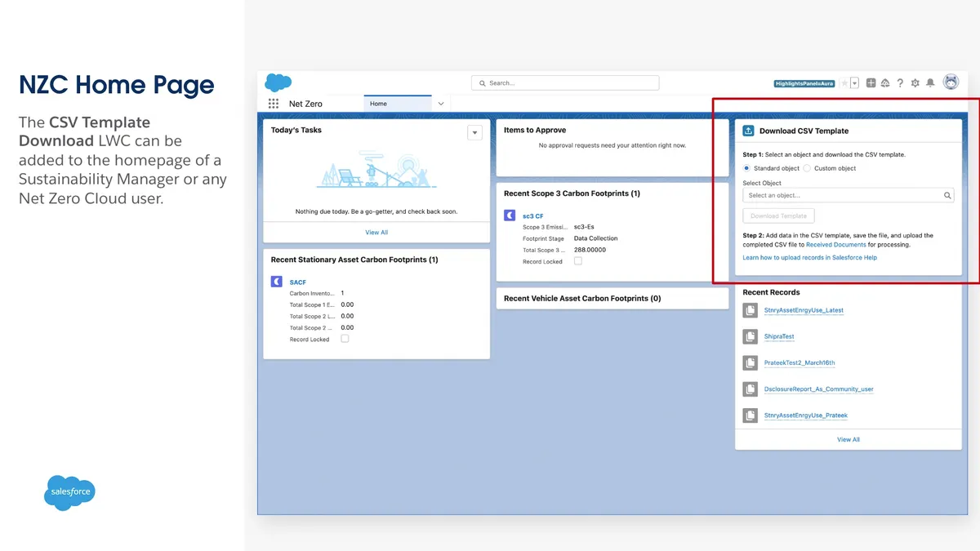Click the Select an object combobox
This screenshot has height=551, width=980.
[848, 196]
